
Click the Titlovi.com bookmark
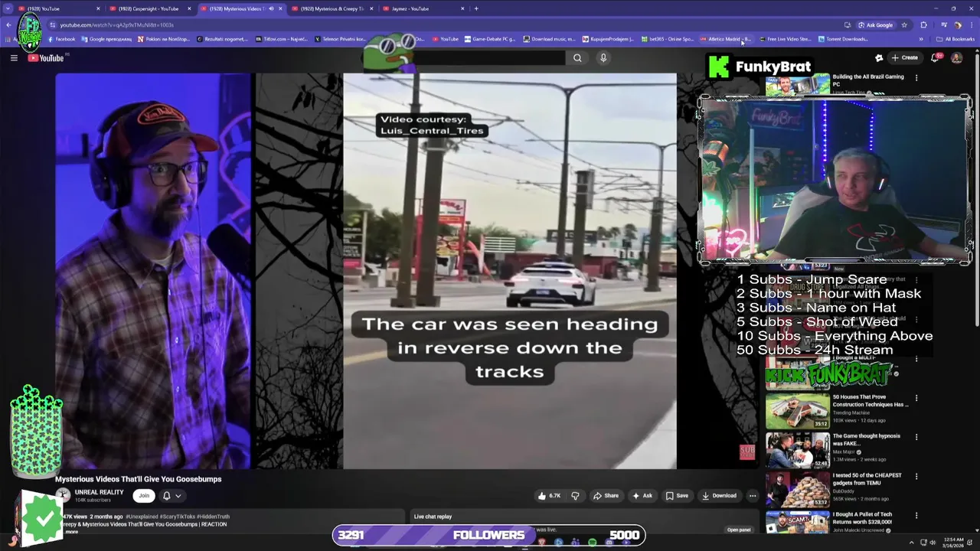coord(281,39)
